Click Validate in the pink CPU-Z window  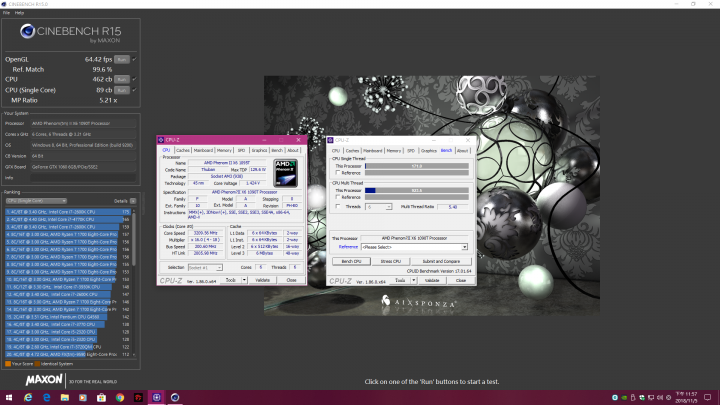pyautogui.click(x=263, y=280)
